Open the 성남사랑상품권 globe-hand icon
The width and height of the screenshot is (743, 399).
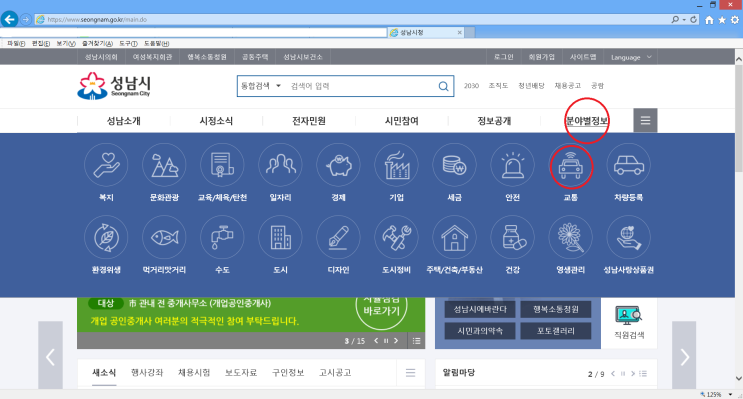(629, 237)
